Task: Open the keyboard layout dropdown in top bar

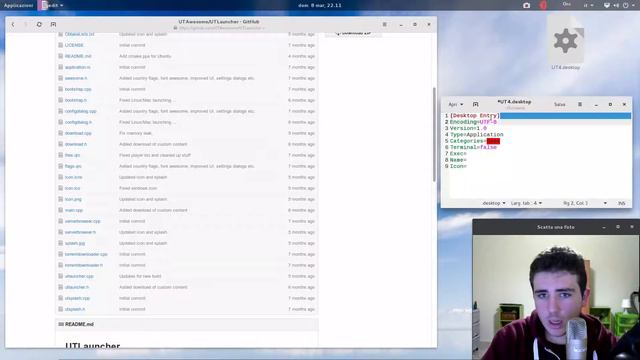Action: tap(588, 5)
